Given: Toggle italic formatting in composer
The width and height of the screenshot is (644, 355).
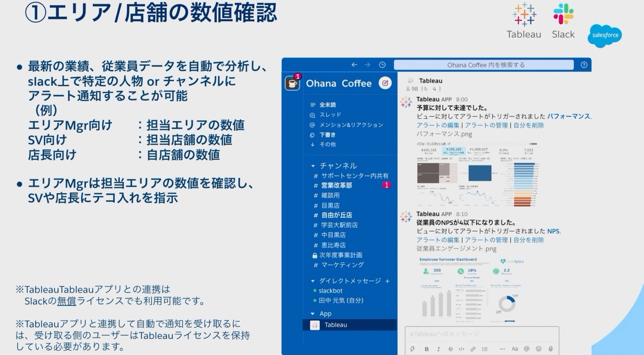Looking at the screenshot, I should [x=439, y=348].
